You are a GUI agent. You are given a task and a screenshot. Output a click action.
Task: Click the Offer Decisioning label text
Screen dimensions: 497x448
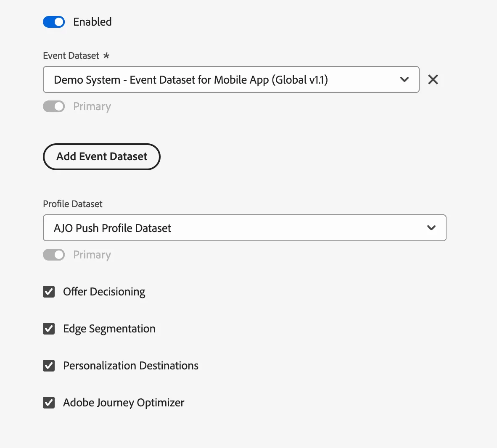(104, 292)
